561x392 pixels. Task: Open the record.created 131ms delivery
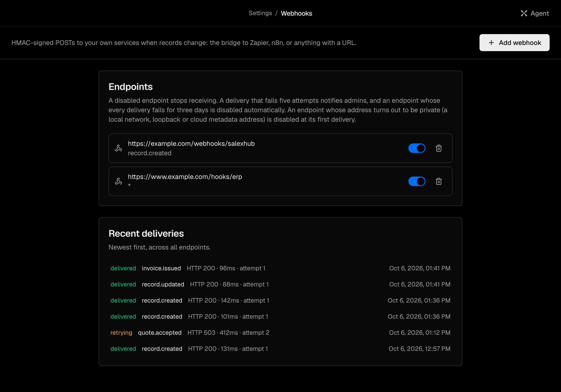pos(280,349)
